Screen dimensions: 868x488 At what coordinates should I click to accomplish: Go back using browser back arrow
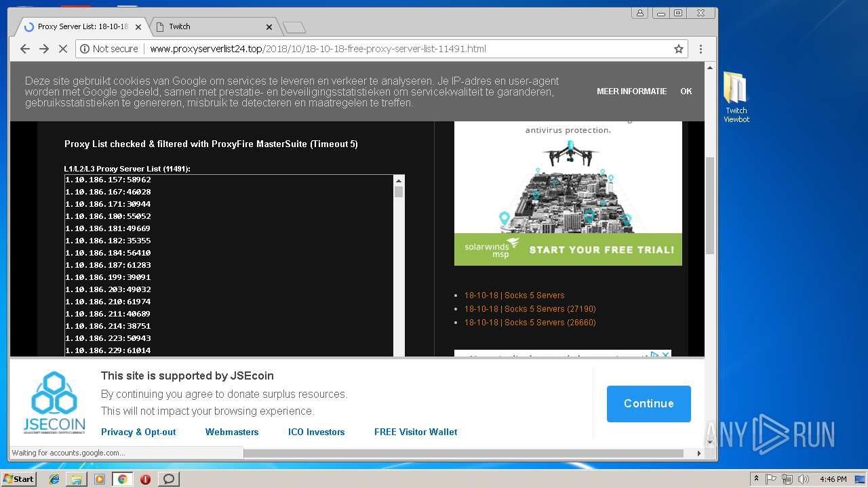25,49
